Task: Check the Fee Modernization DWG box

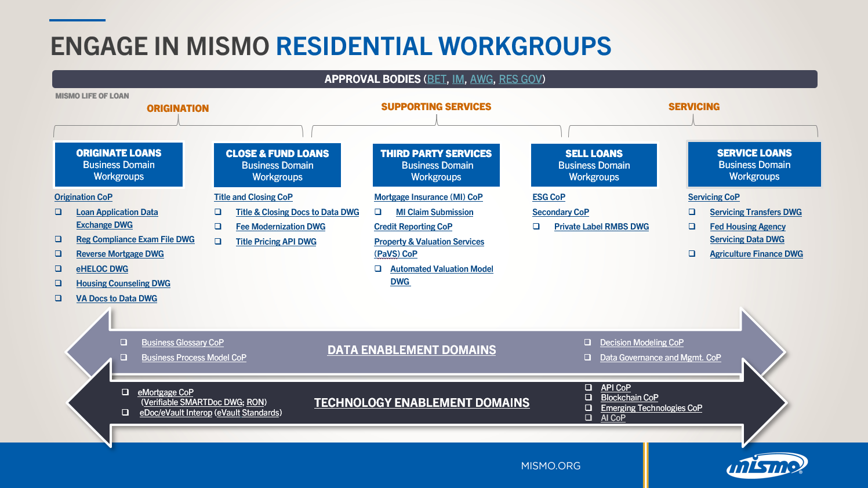Action: 219,226
